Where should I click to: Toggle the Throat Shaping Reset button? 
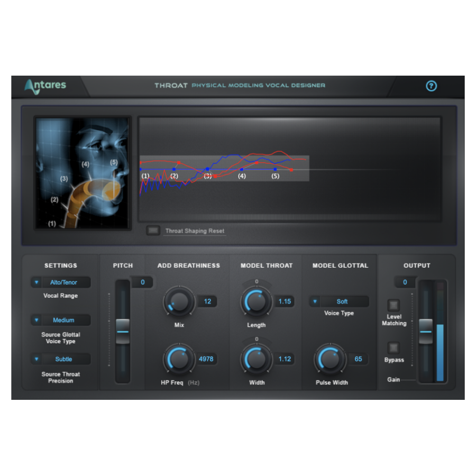click(x=153, y=231)
